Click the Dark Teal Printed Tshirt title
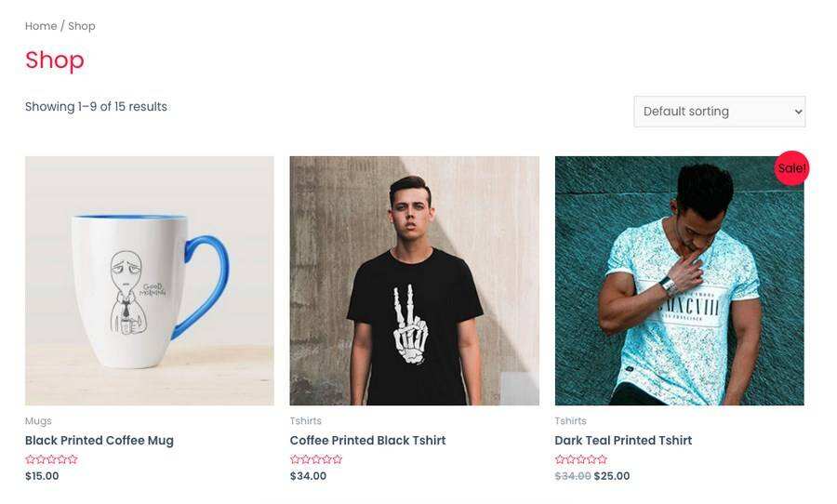The height and width of the screenshot is (504, 837). (623, 441)
